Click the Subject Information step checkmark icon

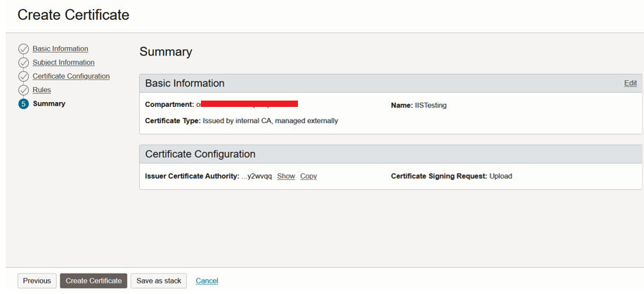24,63
